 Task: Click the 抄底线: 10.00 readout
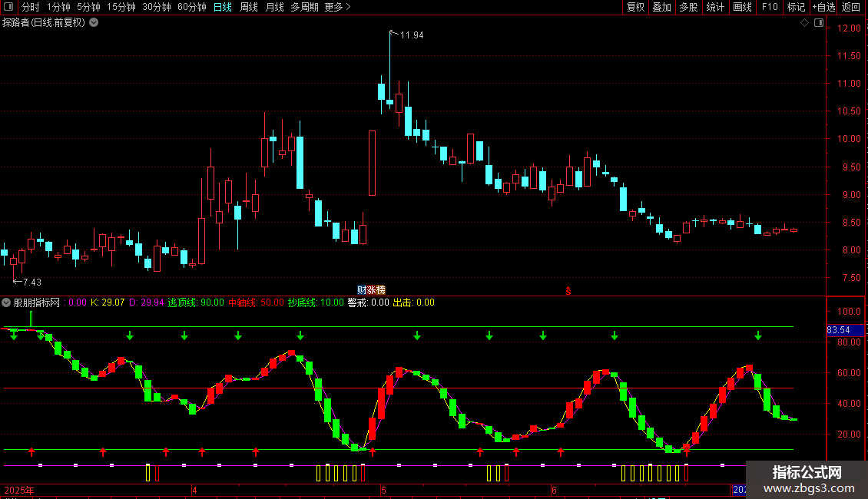(x=316, y=302)
